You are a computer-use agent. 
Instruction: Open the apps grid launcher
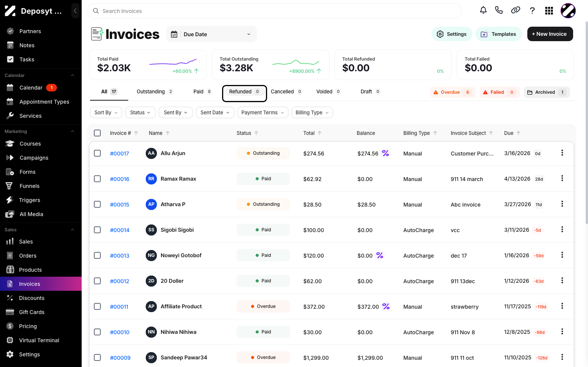(549, 11)
